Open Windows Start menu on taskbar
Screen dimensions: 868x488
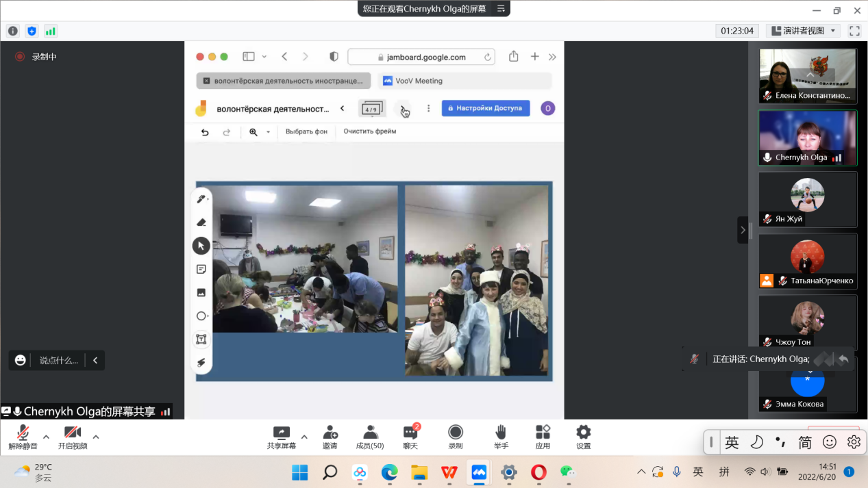tap(299, 472)
